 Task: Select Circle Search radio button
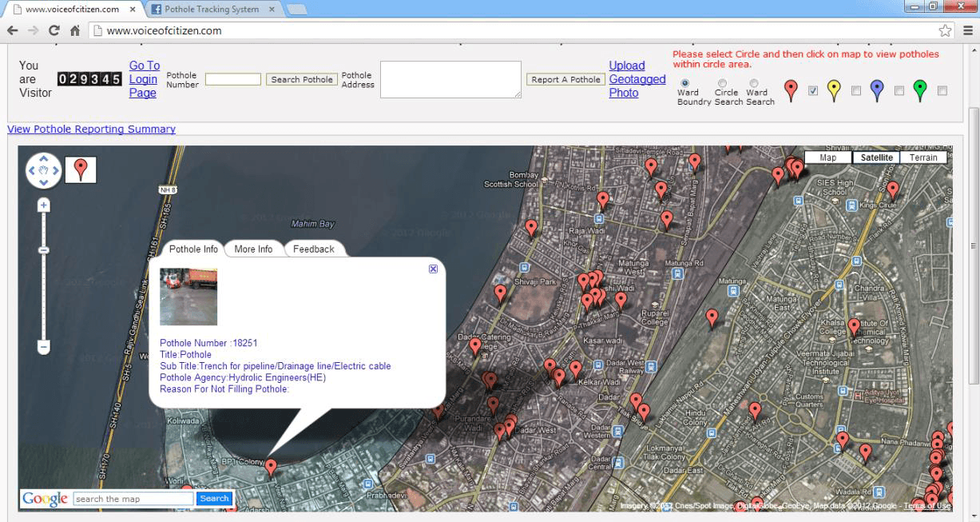tap(723, 83)
